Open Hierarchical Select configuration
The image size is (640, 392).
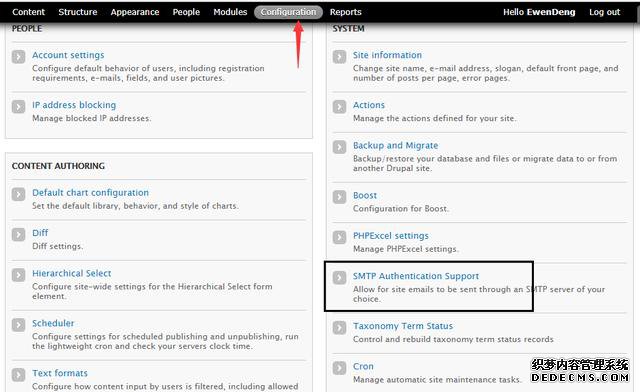pyautogui.click(x=72, y=273)
